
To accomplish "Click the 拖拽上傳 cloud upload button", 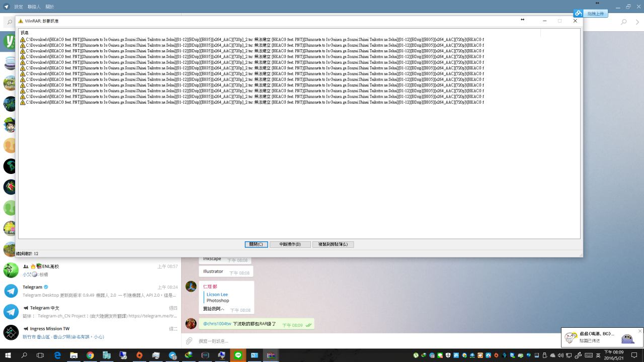I will [591, 14].
